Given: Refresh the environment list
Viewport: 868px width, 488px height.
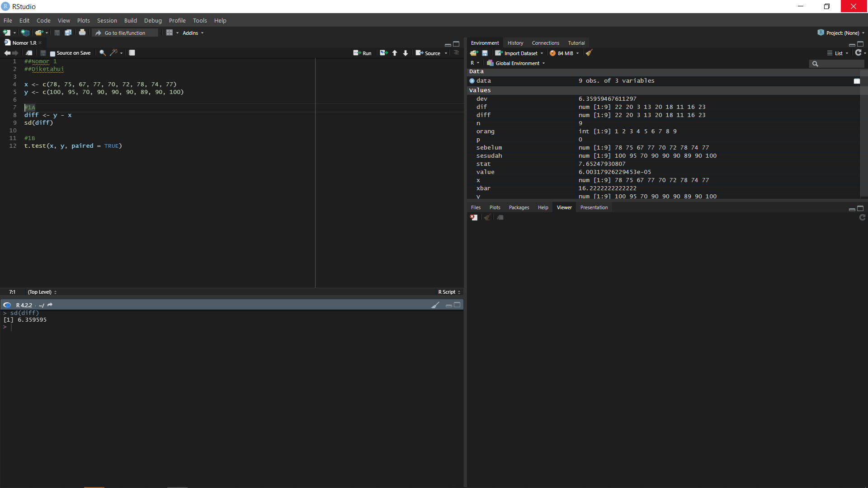Looking at the screenshot, I should 859,53.
